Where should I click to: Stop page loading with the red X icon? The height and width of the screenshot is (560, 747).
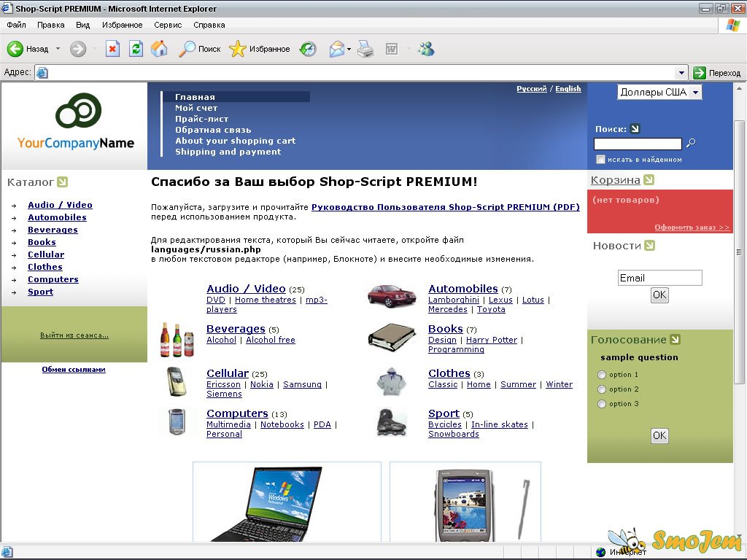coord(112,49)
